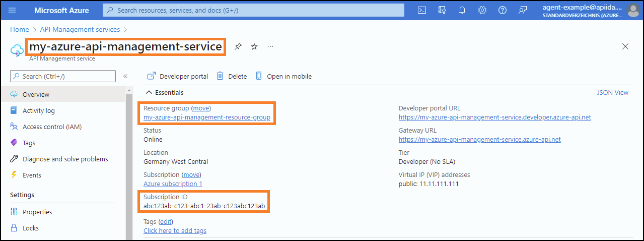Click the Subscription ID value

(x=204, y=206)
